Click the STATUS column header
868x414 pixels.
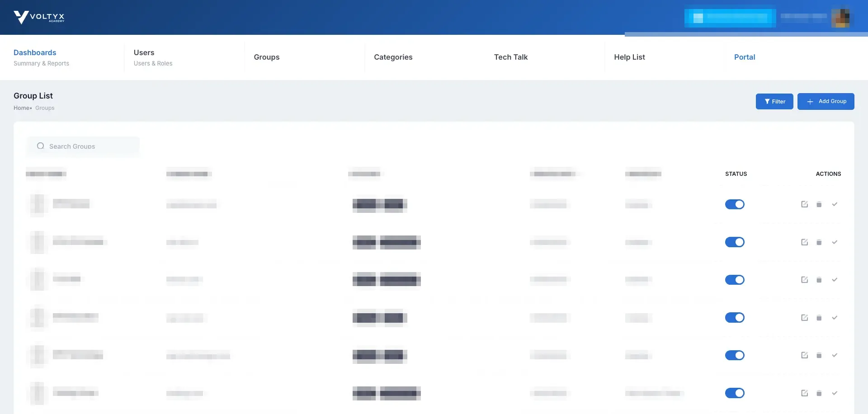click(x=736, y=174)
